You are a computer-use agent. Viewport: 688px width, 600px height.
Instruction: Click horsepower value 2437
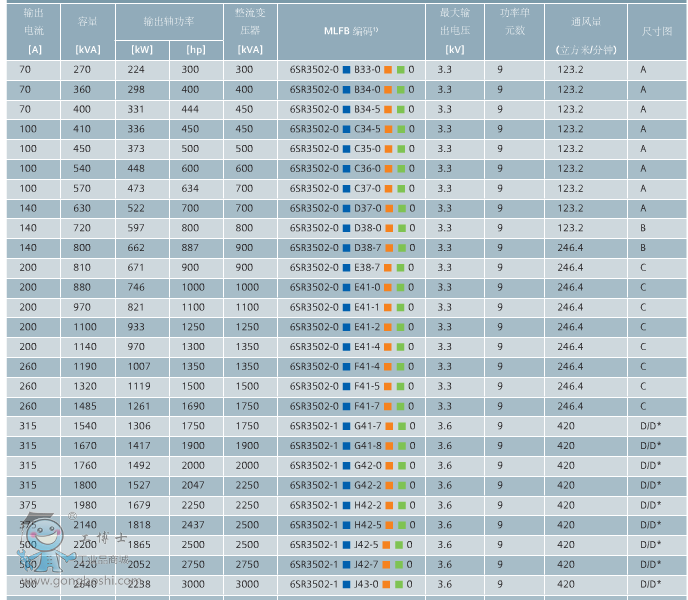coord(193,525)
